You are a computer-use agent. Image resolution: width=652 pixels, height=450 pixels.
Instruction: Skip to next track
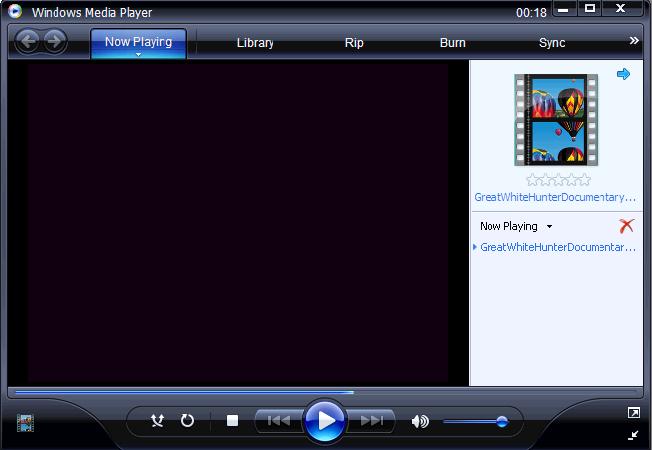(371, 421)
